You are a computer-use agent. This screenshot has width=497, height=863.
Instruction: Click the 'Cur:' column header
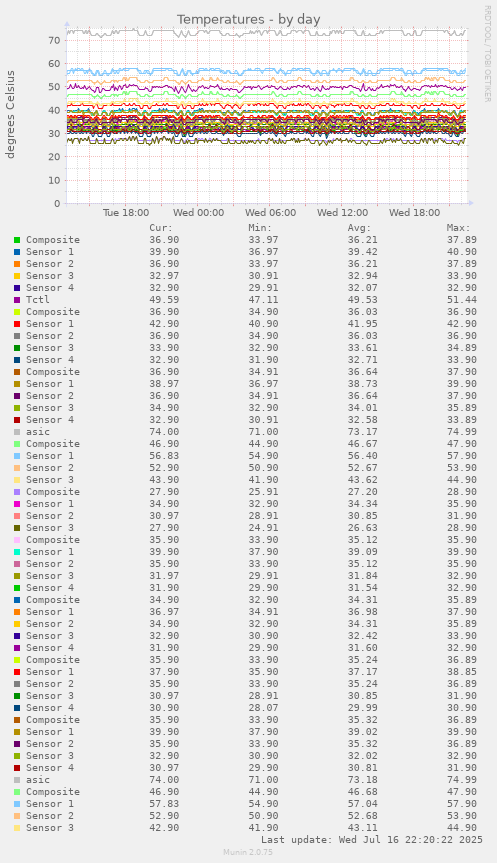[x=161, y=228]
